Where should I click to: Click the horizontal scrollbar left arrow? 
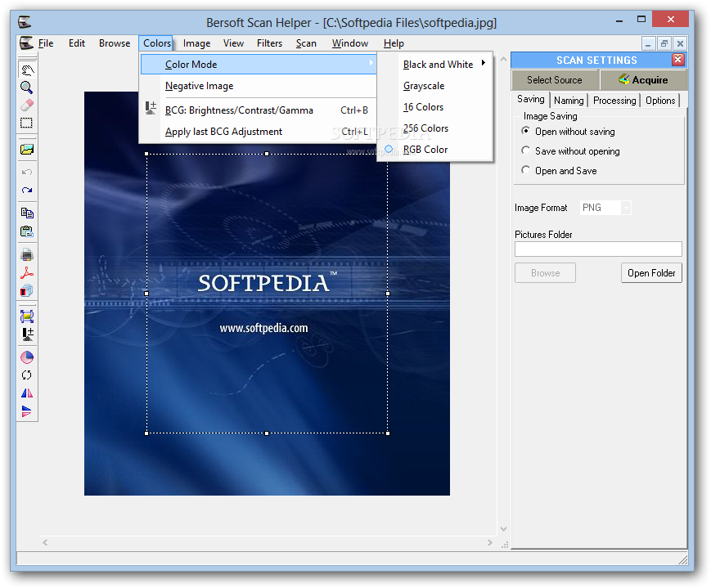(x=45, y=542)
